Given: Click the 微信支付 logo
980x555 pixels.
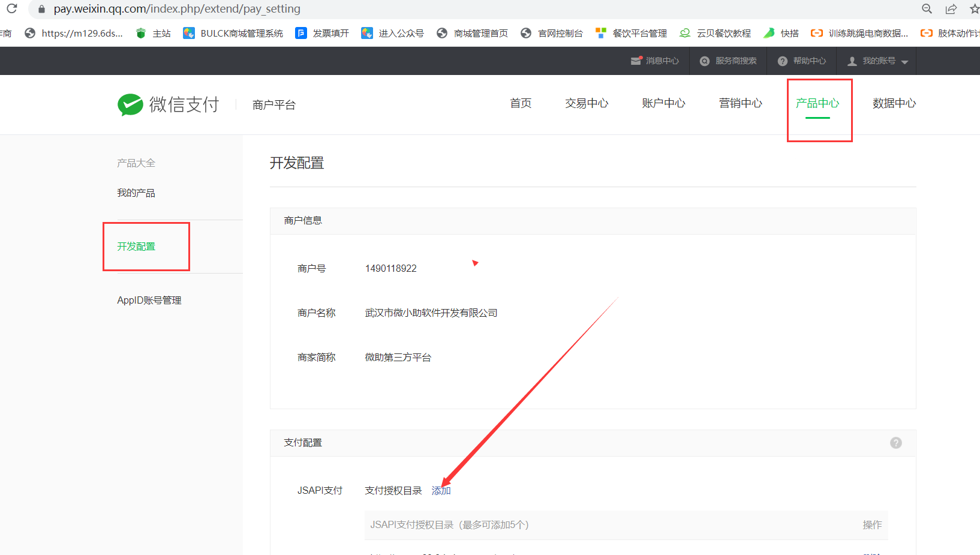Looking at the screenshot, I should [x=169, y=104].
